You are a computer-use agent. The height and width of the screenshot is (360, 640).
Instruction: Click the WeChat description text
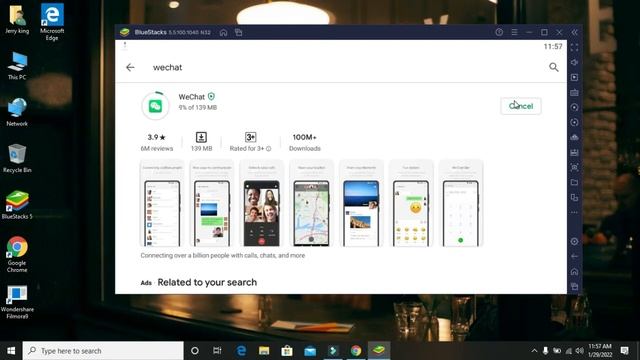tap(222, 256)
